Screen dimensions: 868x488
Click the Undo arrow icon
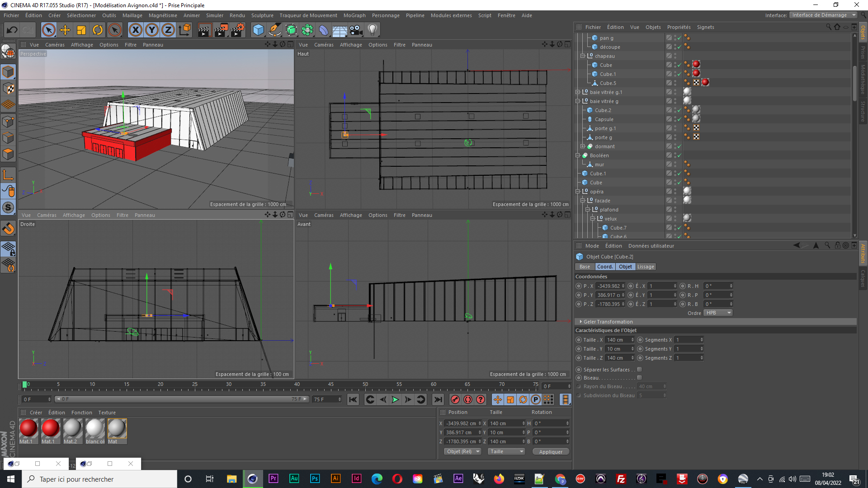(x=12, y=30)
